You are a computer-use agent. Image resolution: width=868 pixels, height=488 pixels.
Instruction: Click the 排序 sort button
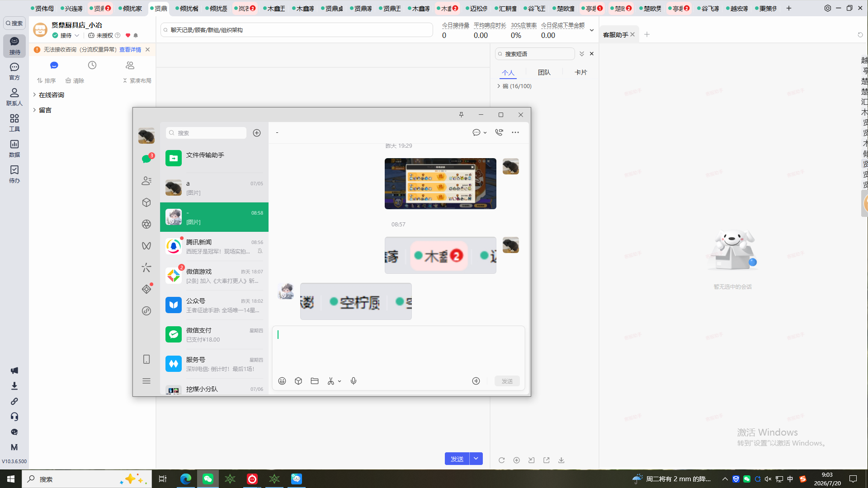tap(46, 80)
